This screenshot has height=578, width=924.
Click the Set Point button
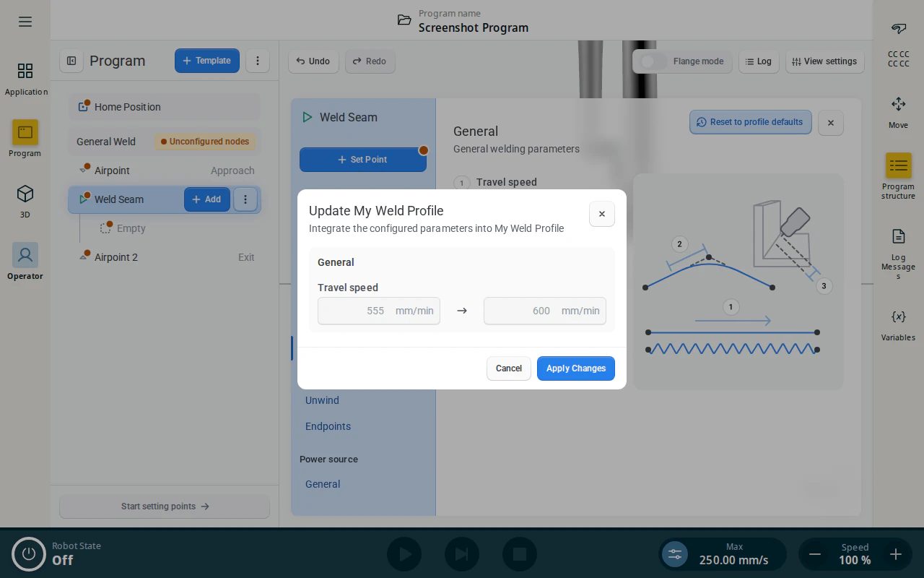click(363, 160)
